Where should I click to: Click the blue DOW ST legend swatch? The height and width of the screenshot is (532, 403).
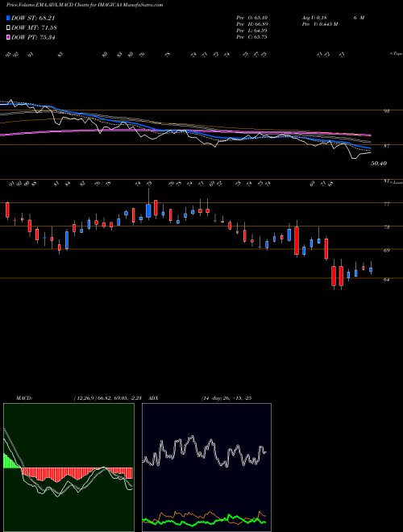tap(8, 18)
